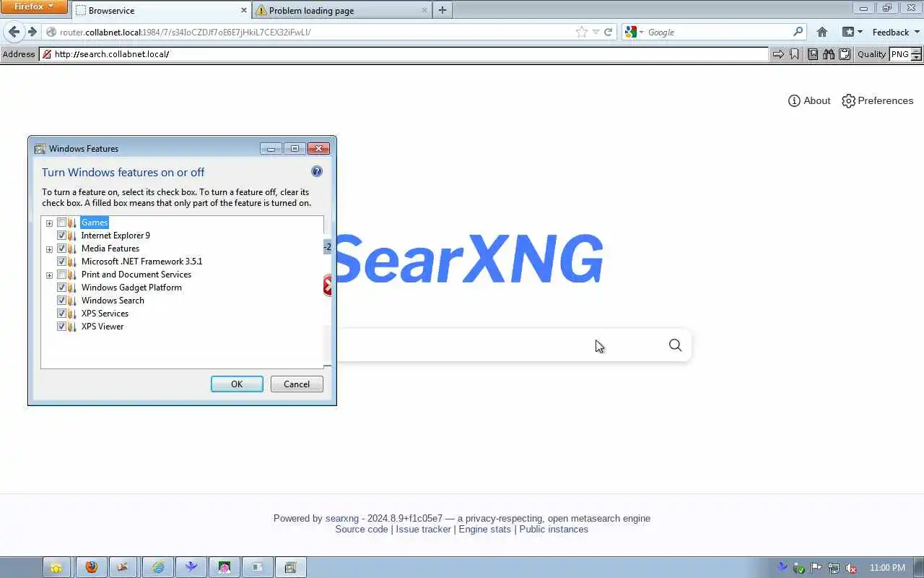
Task: Click the muted volume tray icon
Action: click(852, 568)
